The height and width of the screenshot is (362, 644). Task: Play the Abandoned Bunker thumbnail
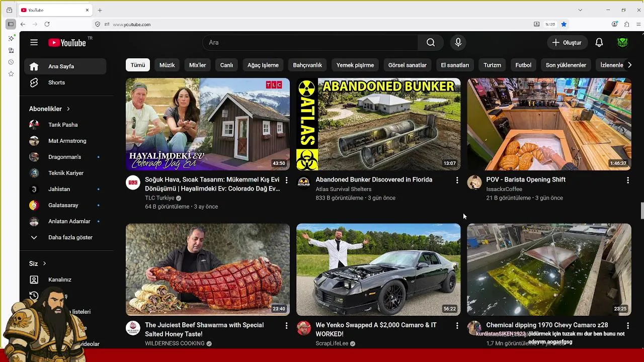378,124
